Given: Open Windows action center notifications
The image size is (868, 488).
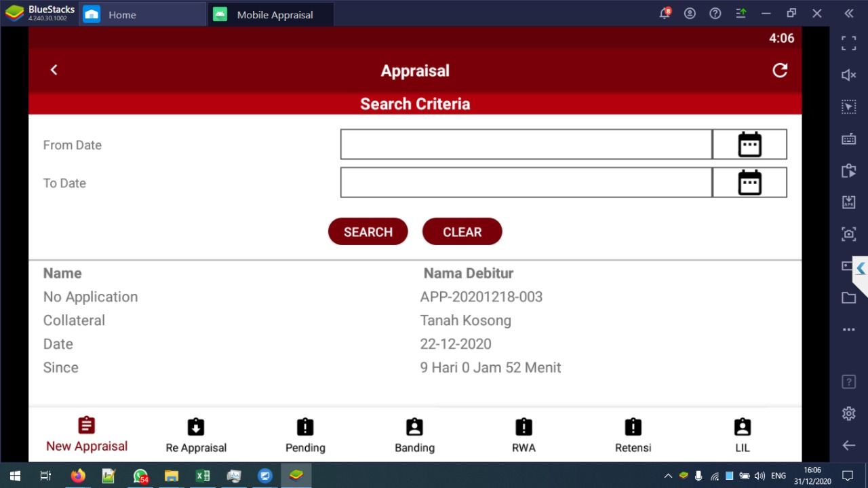Looking at the screenshot, I should [847, 476].
